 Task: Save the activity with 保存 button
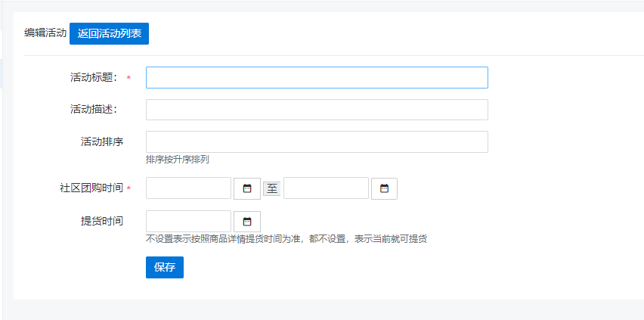165,267
